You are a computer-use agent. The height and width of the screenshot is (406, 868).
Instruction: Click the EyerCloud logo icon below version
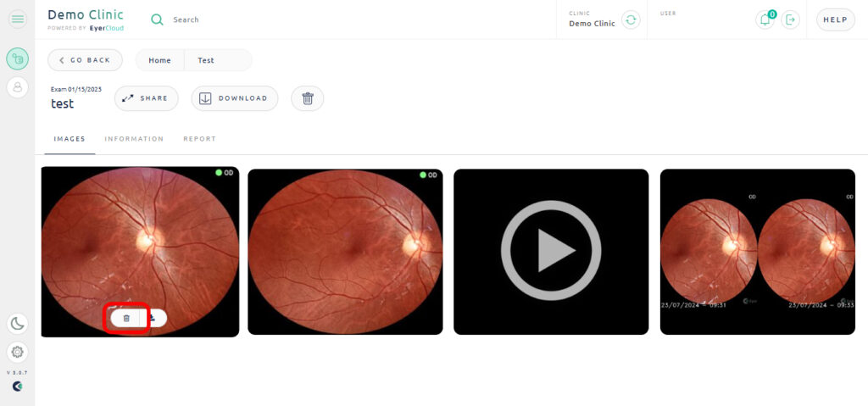[18, 387]
